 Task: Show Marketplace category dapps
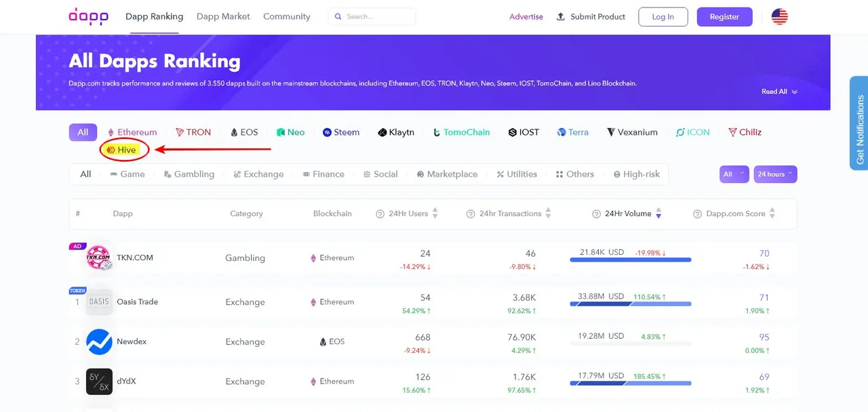(447, 174)
